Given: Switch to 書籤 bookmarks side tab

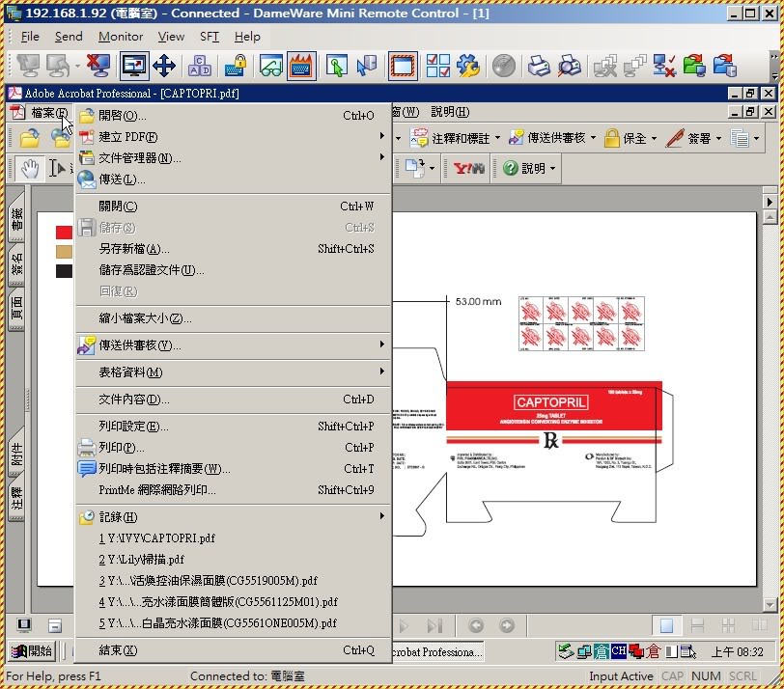Looking at the screenshot, I should coord(16,219).
